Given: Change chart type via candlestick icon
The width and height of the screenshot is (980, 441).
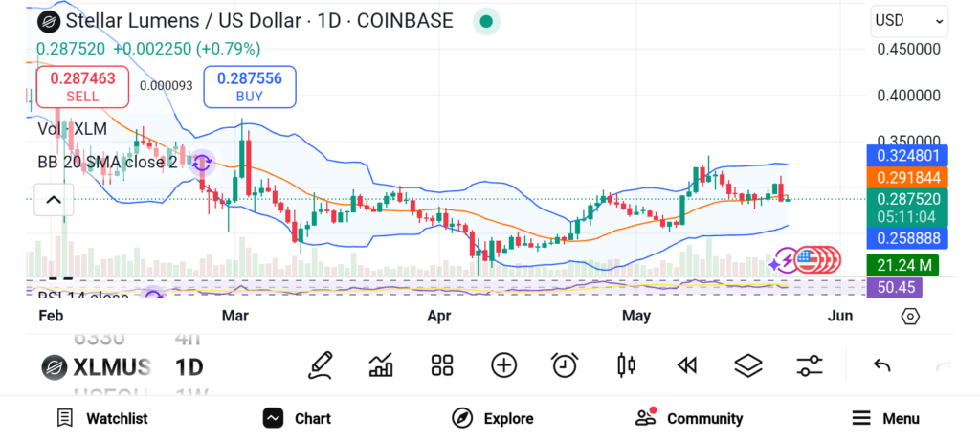Looking at the screenshot, I should point(626,365).
